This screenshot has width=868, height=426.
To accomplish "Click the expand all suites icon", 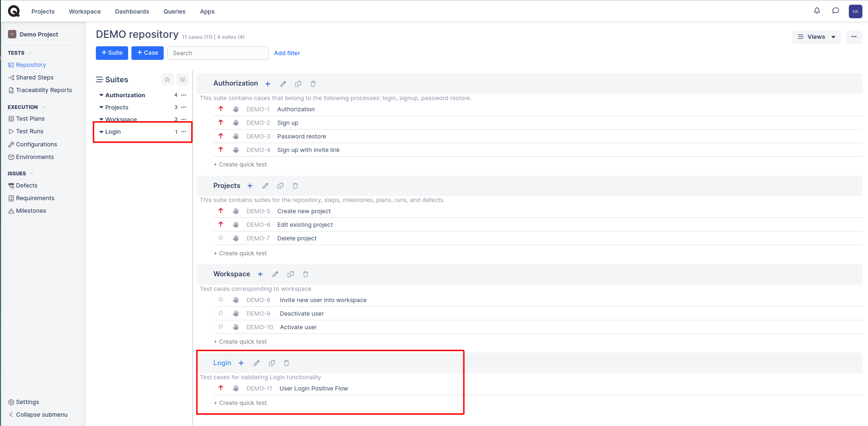I will [183, 80].
